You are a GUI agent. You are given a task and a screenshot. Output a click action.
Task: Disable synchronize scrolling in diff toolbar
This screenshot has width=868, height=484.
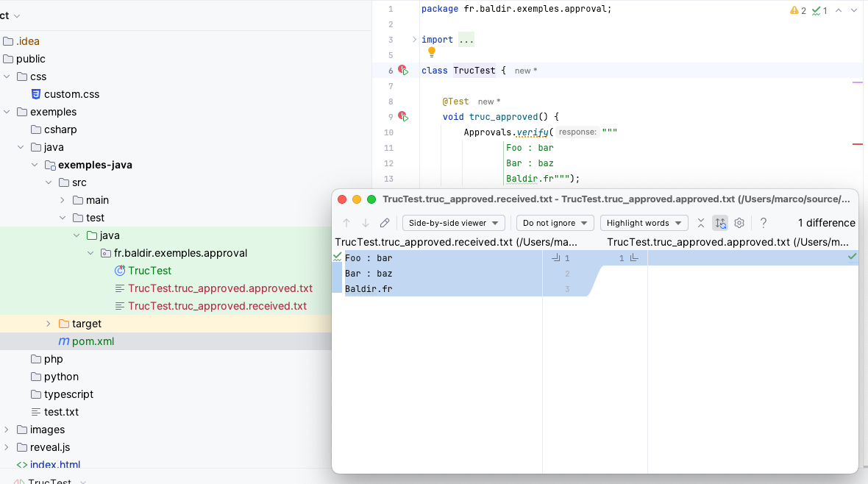(x=719, y=223)
